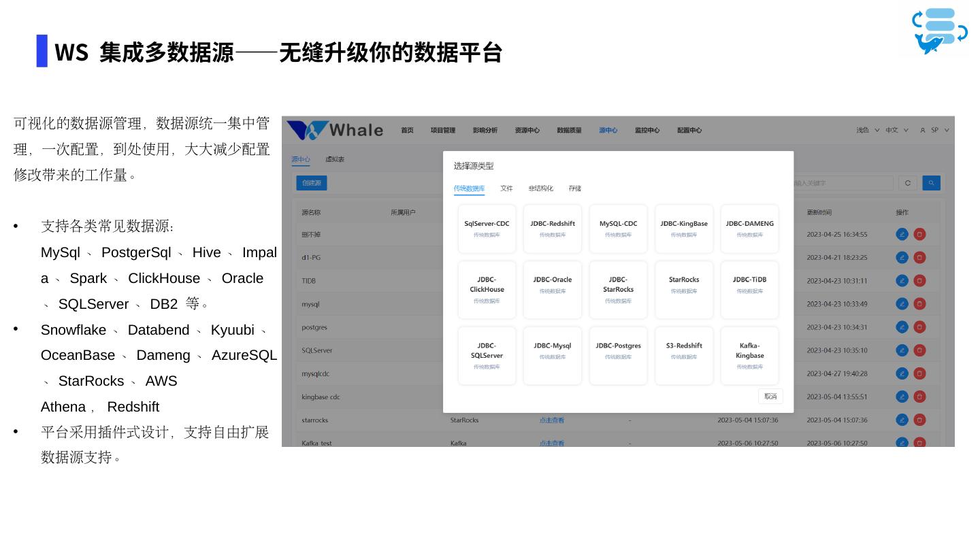Remove the mysql row updated 10:33:49

(919, 303)
